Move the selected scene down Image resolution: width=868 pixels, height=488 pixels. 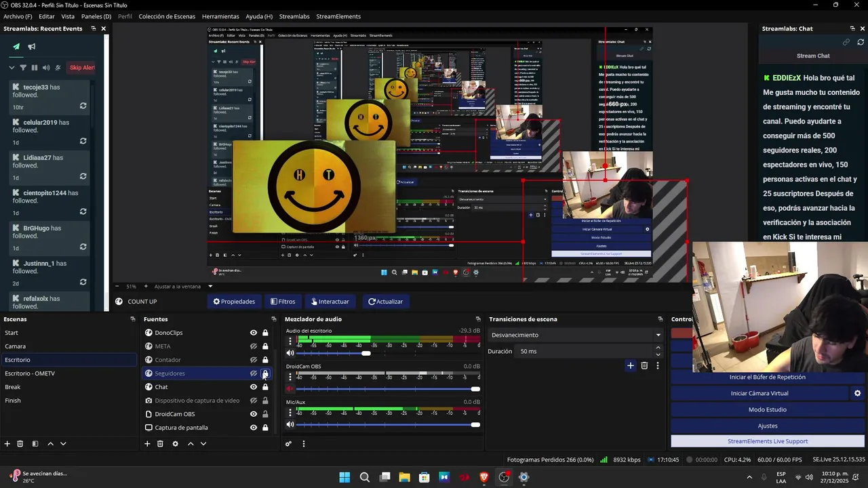pyautogui.click(x=63, y=444)
